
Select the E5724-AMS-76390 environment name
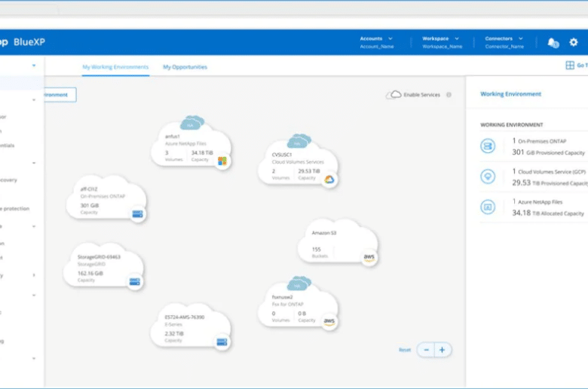(x=185, y=317)
